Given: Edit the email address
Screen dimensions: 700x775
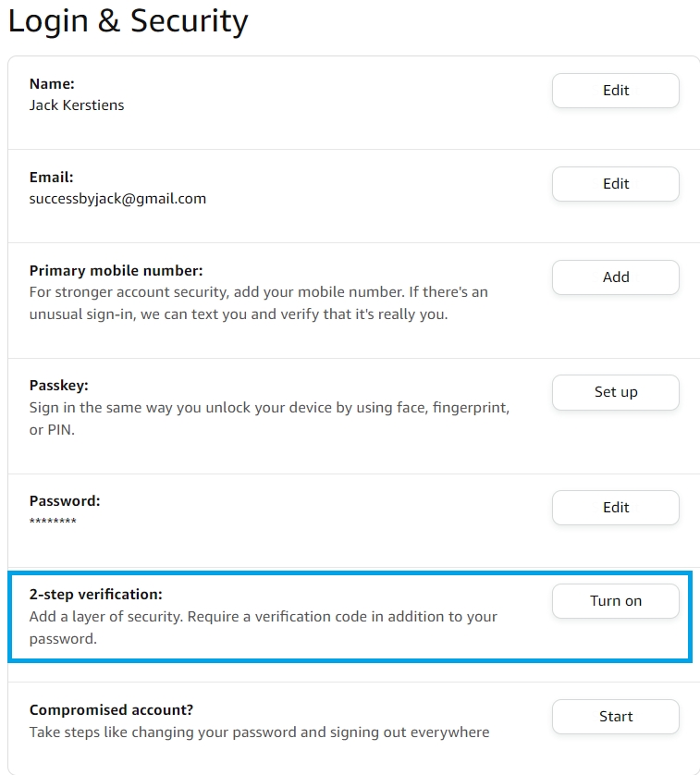Looking at the screenshot, I should pyautogui.click(x=615, y=184).
